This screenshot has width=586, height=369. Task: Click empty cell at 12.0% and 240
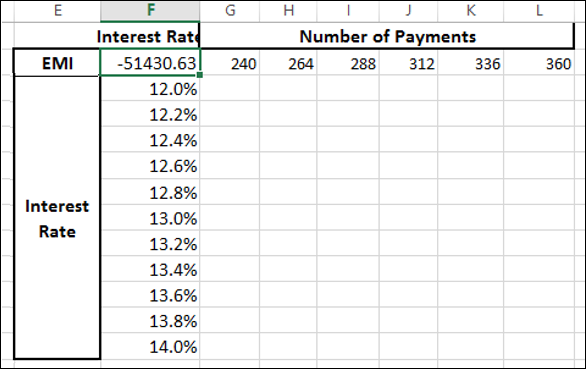coord(230,89)
